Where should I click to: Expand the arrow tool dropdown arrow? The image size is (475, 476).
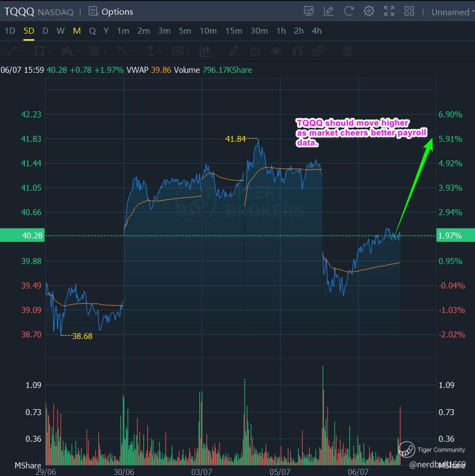133,51
